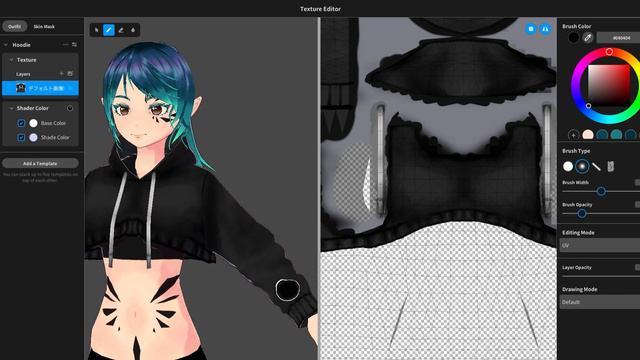Click the hue ring handle on color wheel

tap(609, 52)
